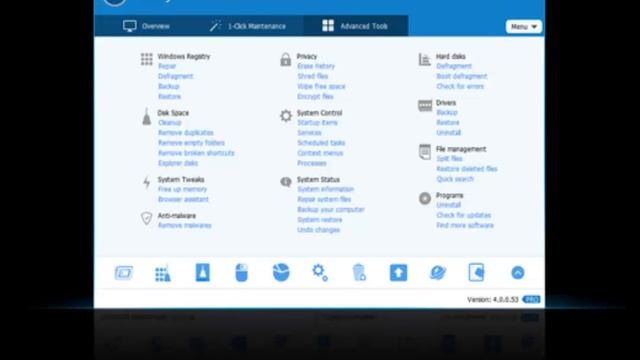Open Context menus link
The height and width of the screenshot is (360, 640).
coord(320,153)
